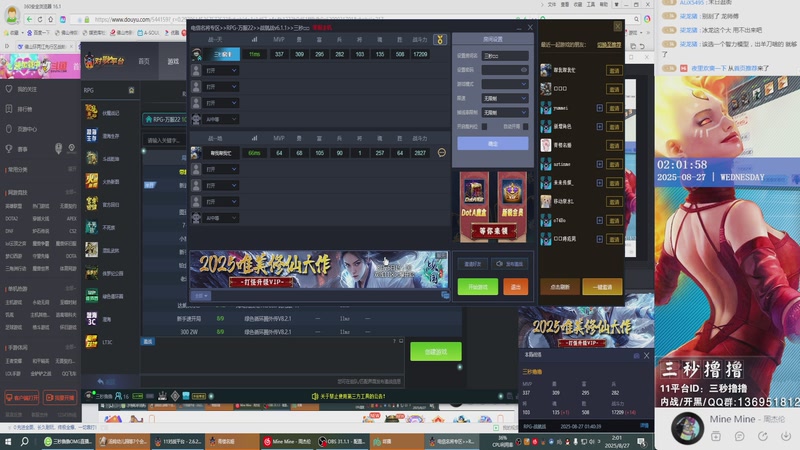Click 邀请好友 button
800x450 pixels.
click(x=472, y=264)
